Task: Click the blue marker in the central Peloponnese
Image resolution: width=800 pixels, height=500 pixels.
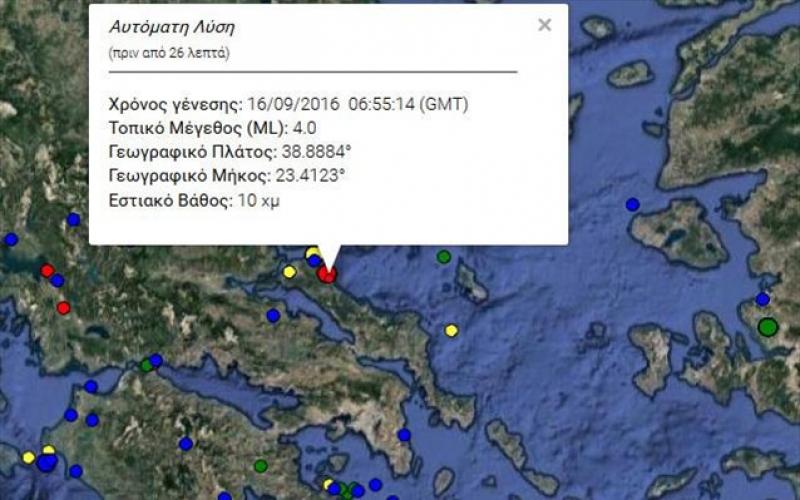Action: pyautogui.click(x=186, y=444)
